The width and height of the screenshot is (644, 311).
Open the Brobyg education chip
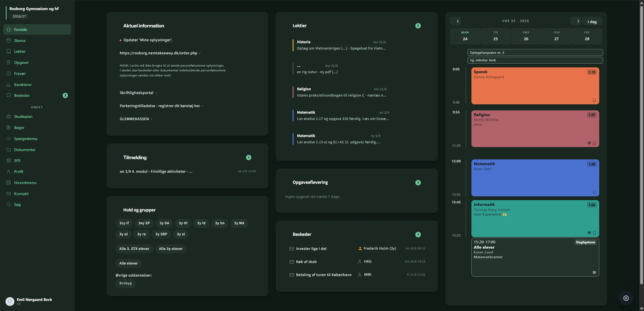pos(126,283)
